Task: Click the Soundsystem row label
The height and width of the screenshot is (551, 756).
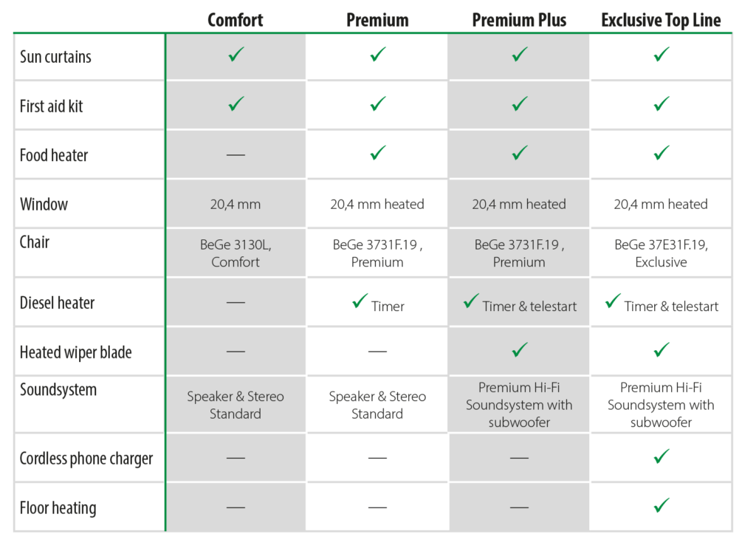Action: pyautogui.click(x=58, y=390)
